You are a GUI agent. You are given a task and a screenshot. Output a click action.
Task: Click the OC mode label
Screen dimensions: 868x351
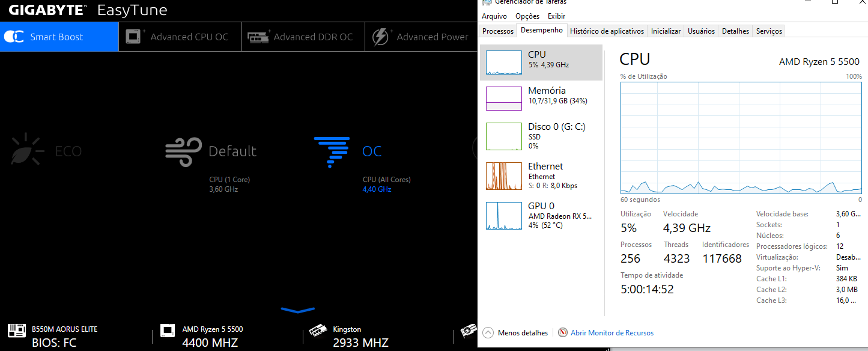coord(372,151)
